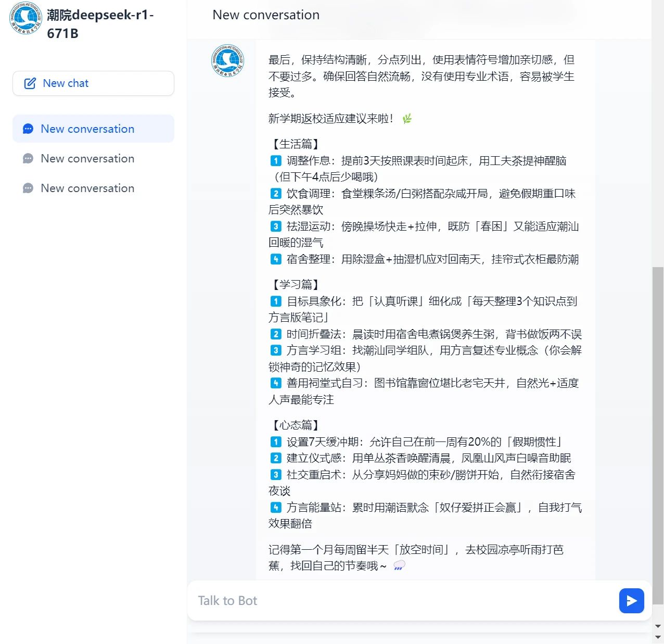Click the blue chat bubble icon of active conversation
This screenshot has width=664, height=644.
tap(28, 129)
